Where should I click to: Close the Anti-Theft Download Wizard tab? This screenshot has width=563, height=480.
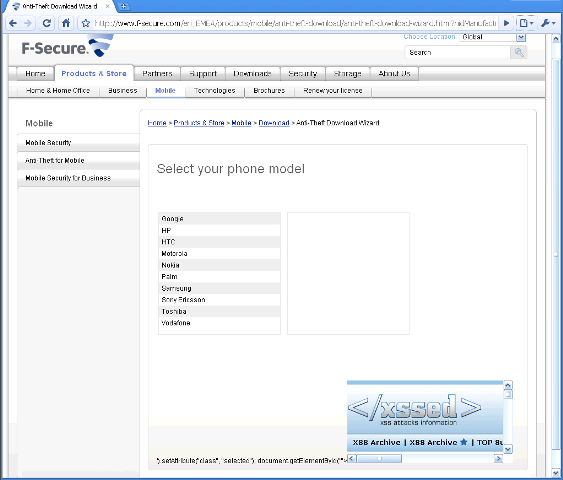pos(107,6)
